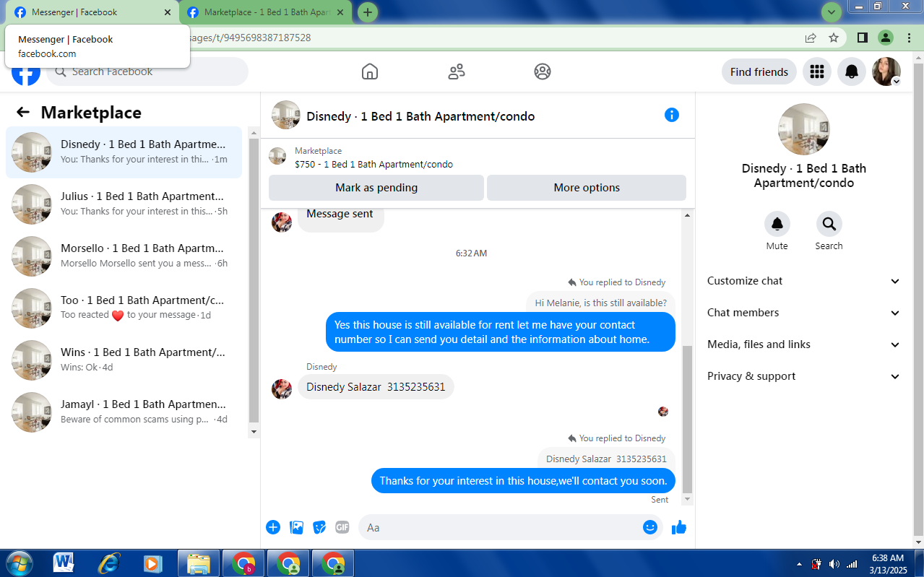The image size is (924, 577).
Task: Choose a sticker icon
Action: coord(319,527)
